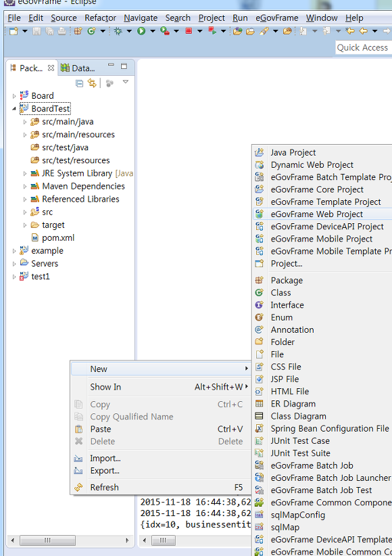The width and height of the screenshot is (392, 556).
Task: Select eGovFrame Core Project in submenu
Action: (x=322, y=189)
